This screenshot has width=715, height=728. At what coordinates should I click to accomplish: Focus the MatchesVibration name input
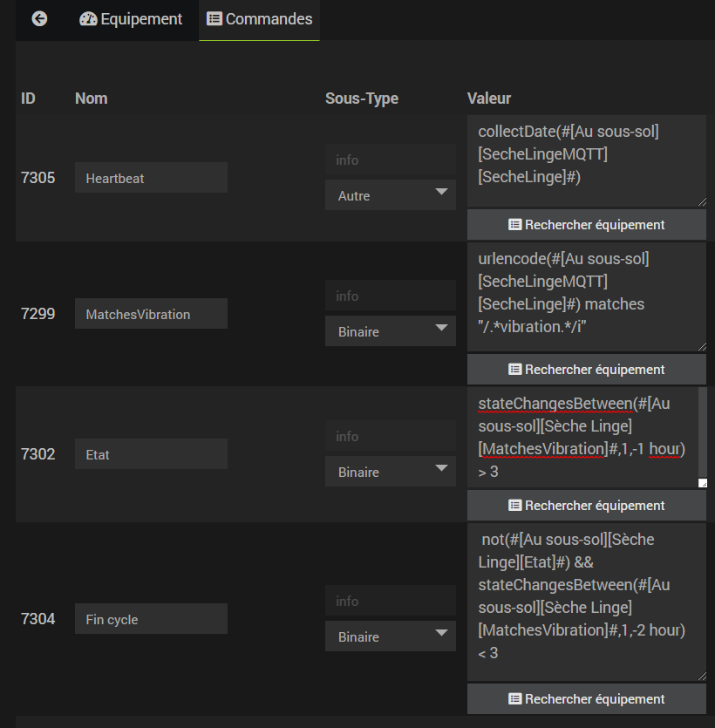151,314
